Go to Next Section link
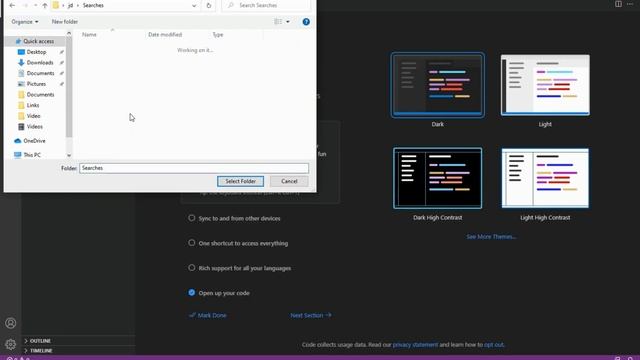The height and width of the screenshot is (360, 640). (311, 315)
